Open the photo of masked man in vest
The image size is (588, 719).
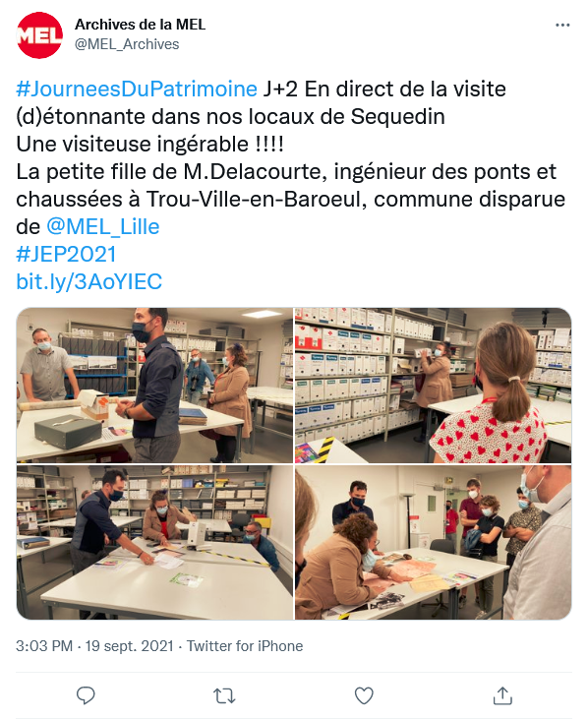pyautogui.click(x=155, y=386)
